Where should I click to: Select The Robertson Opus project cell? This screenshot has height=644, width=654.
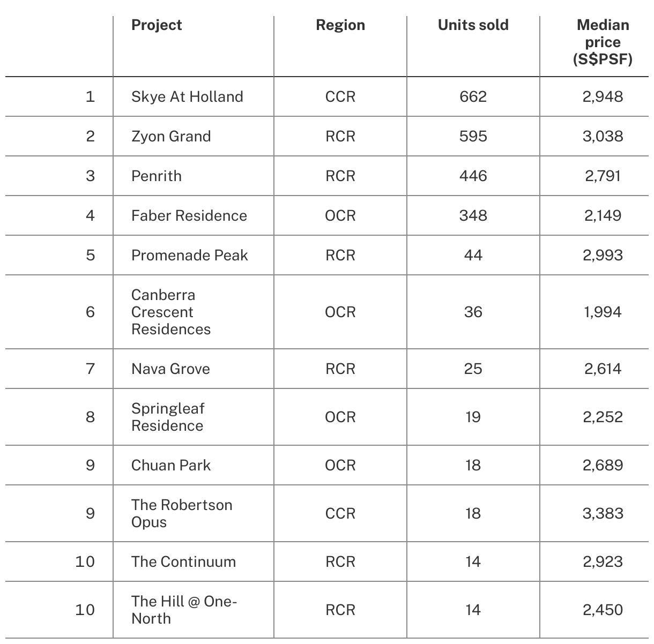(x=182, y=514)
